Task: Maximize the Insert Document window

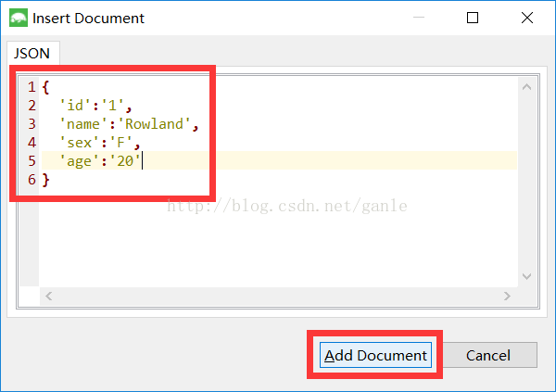Action: pos(473,18)
